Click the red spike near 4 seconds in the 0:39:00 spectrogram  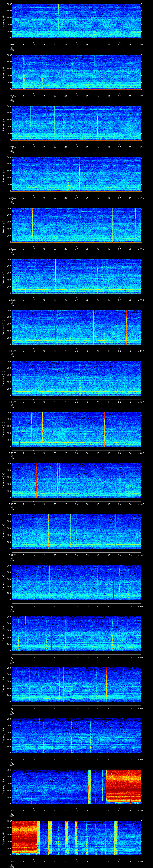[20, 429]
